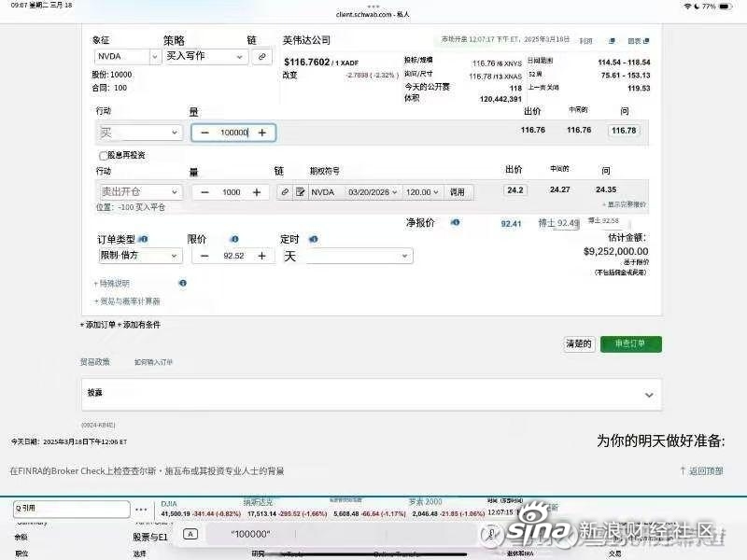Click the NVDA price $116.7602
The image size is (747, 560).
(x=307, y=63)
